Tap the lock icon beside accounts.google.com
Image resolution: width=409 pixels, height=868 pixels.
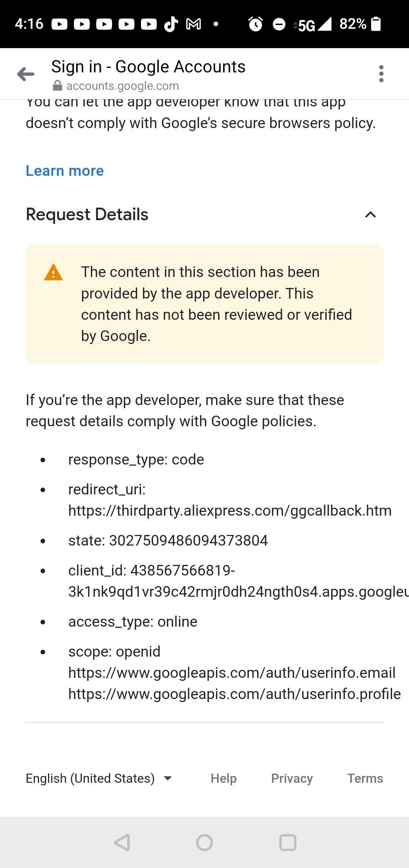tap(57, 86)
